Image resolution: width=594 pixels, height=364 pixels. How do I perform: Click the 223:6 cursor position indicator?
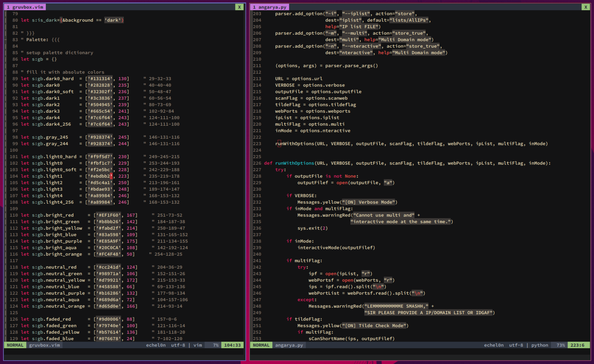click(577, 345)
